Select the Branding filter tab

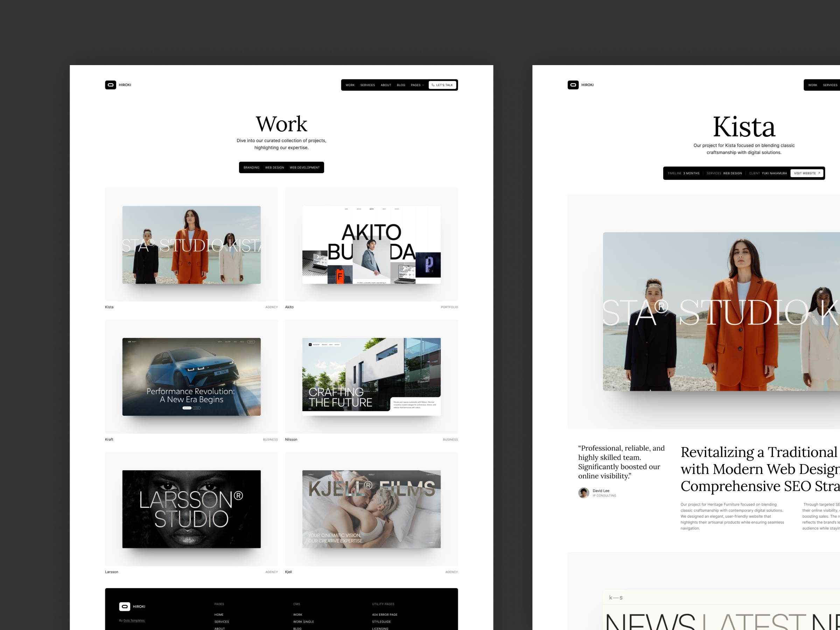(x=251, y=167)
